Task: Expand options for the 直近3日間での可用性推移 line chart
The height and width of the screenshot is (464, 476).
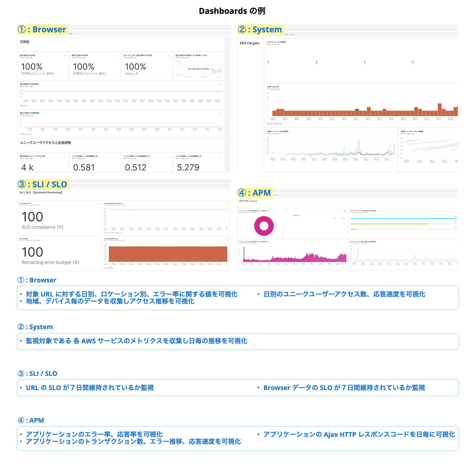Action: [x=220, y=85]
